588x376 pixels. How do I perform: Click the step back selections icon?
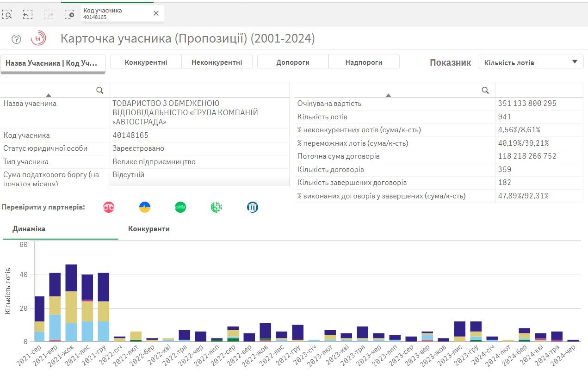(x=28, y=14)
